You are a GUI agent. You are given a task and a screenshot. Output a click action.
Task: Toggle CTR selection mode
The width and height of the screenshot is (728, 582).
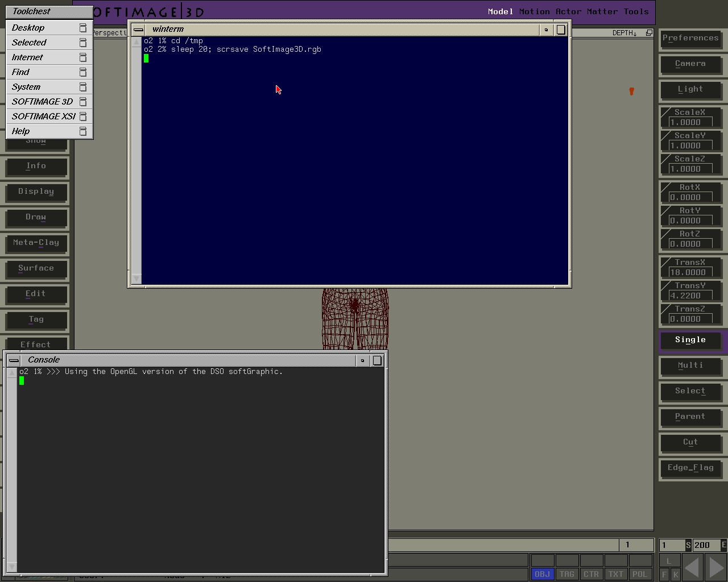click(591, 574)
